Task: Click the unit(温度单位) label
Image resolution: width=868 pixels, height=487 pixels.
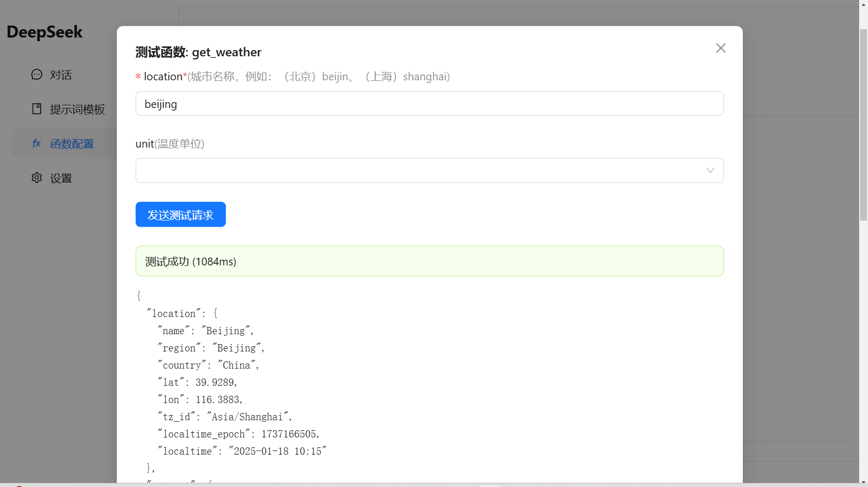Action: point(170,144)
